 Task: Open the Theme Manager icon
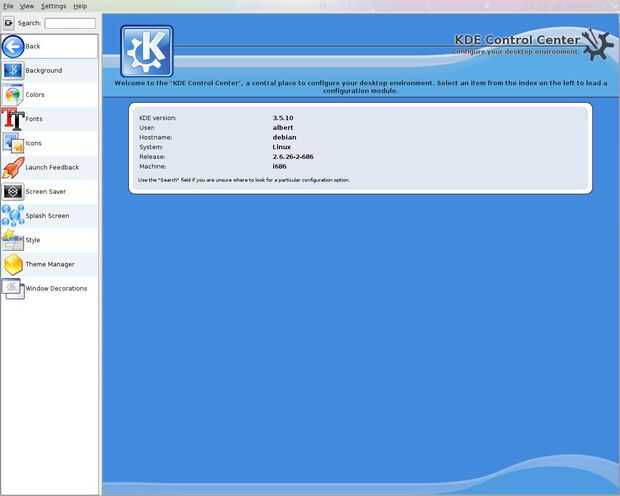pyautogui.click(x=13, y=264)
